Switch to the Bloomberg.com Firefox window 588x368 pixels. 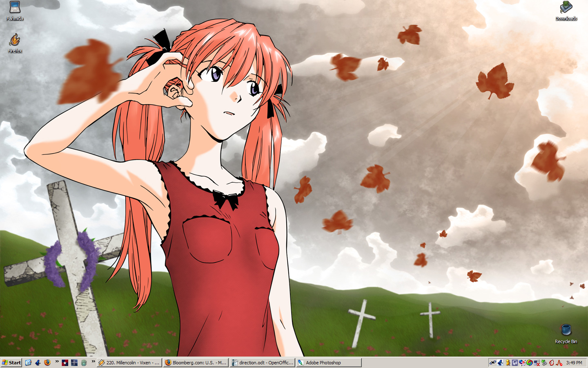(x=196, y=363)
